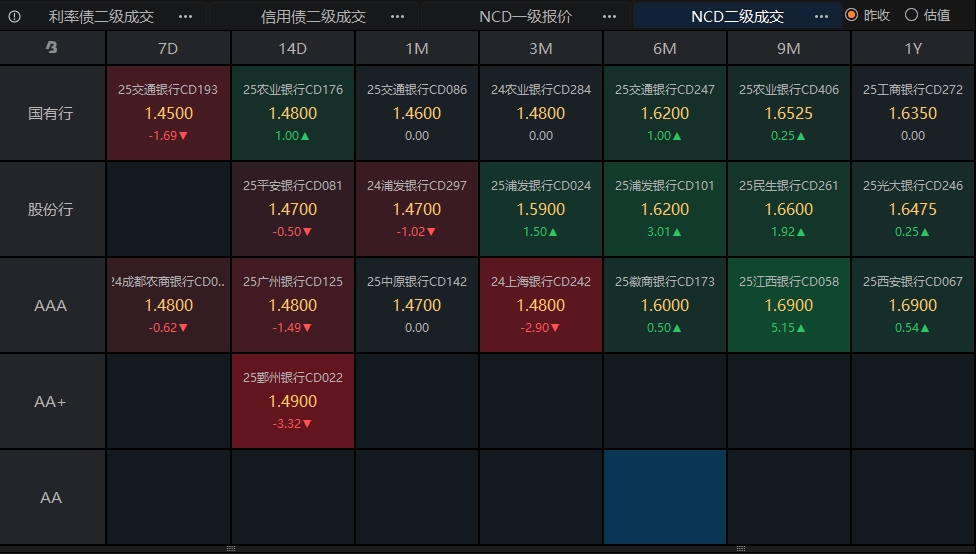Open the more menu next to 利率债二级成交

[185, 16]
